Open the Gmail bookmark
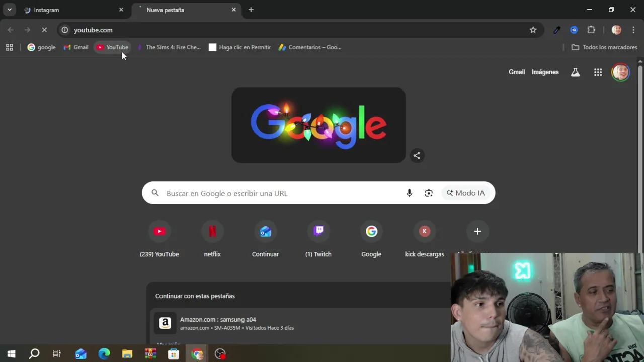This screenshot has width=644, height=362. click(76, 47)
